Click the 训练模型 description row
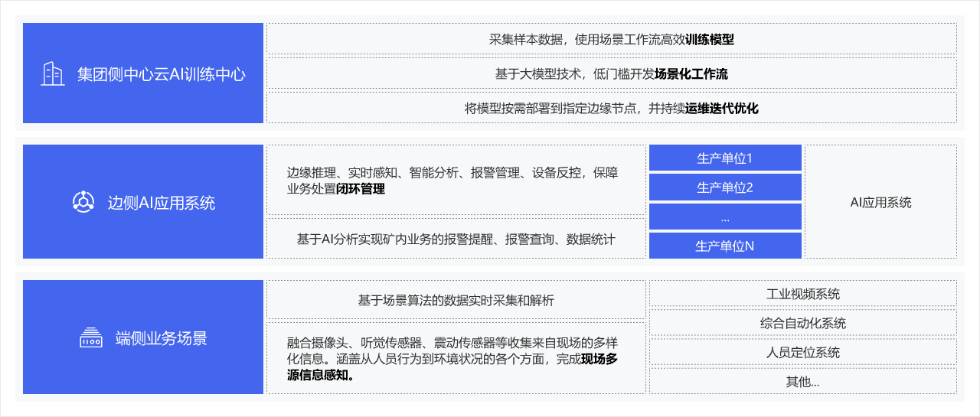Viewport: 980px width, 417px height. click(611, 39)
